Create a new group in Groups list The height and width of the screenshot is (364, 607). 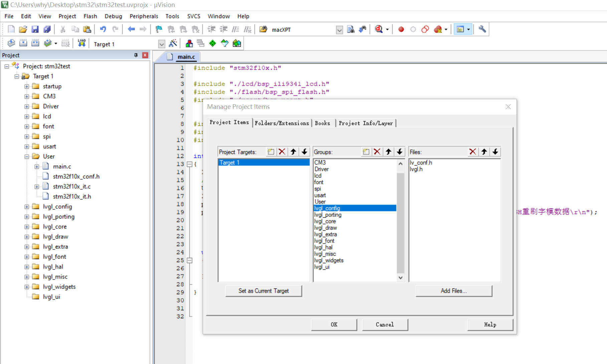tap(366, 152)
